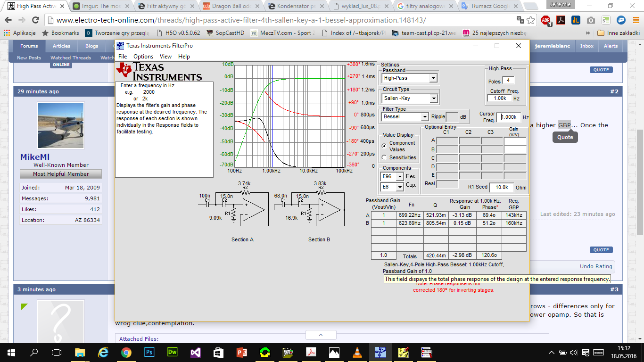Click Section A Q value 521.93m

point(436,215)
